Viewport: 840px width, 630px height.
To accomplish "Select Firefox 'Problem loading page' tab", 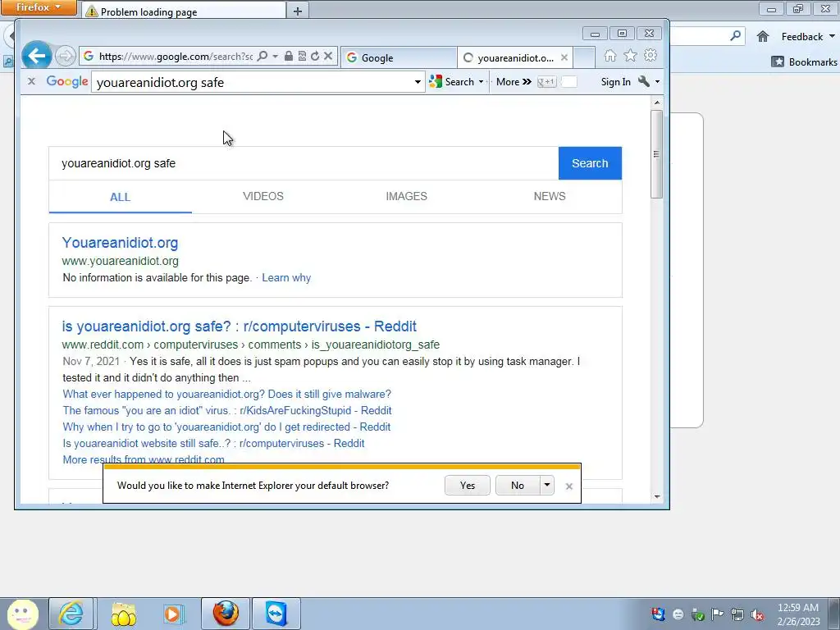I will point(184,11).
